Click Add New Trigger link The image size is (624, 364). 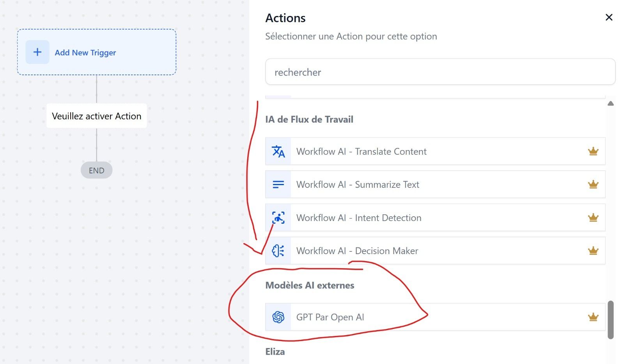[85, 53]
